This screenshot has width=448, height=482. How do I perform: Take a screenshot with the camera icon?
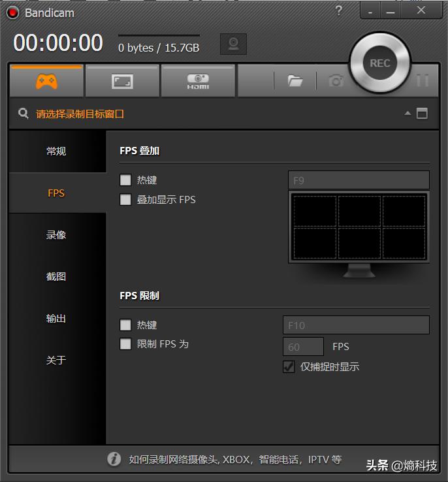pyautogui.click(x=336, y=81)
